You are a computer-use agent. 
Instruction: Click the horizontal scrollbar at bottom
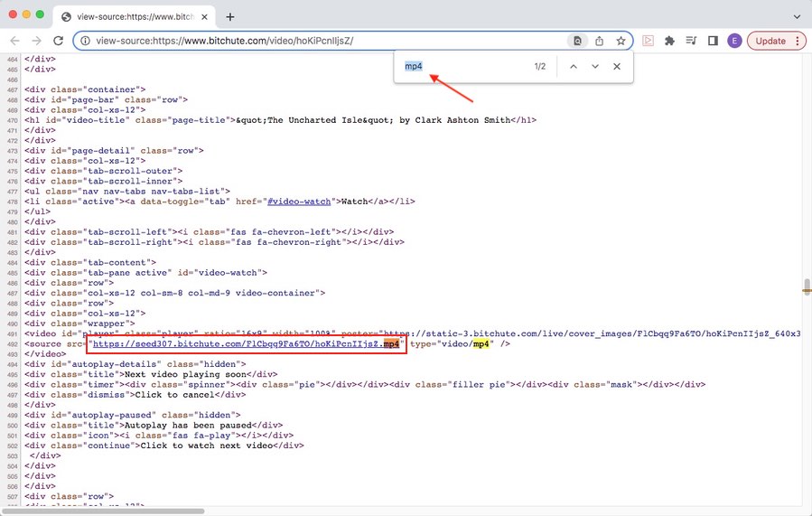(104, 511)
